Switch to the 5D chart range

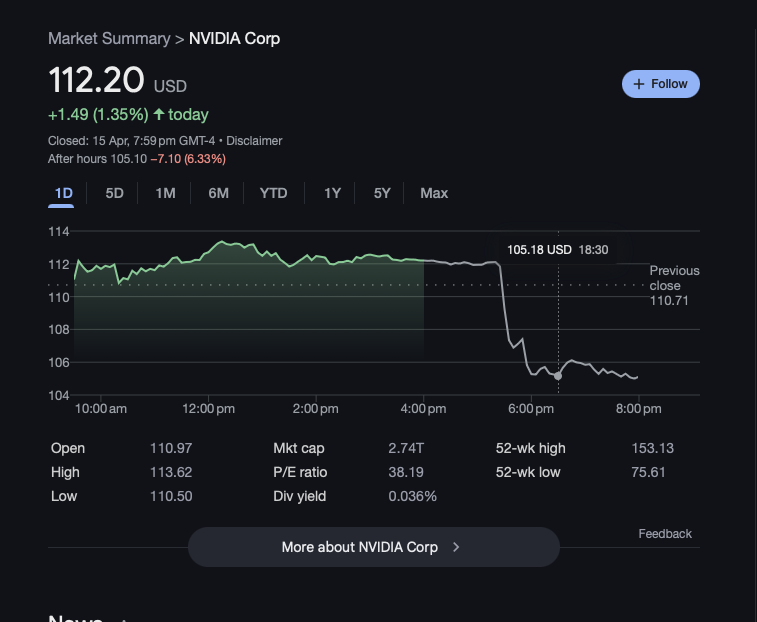coord(114,193)
